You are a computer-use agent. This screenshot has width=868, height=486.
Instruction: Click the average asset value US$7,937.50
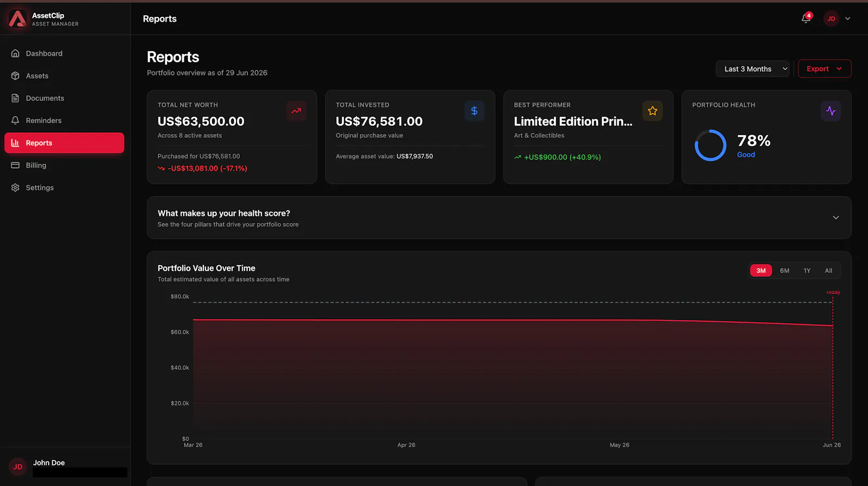414,156
